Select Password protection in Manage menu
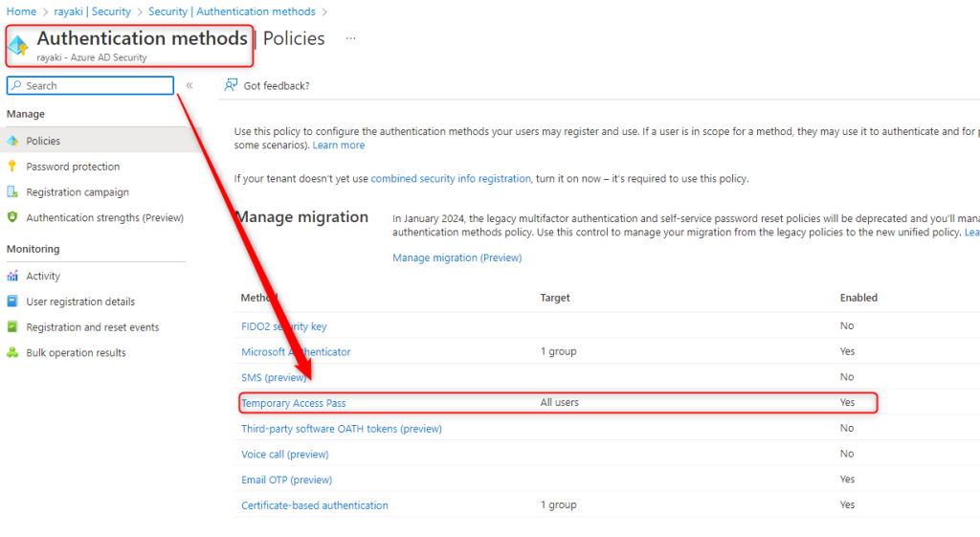Image resolution: width=980 pixels, height=537 pixels. tap(73, 167)
